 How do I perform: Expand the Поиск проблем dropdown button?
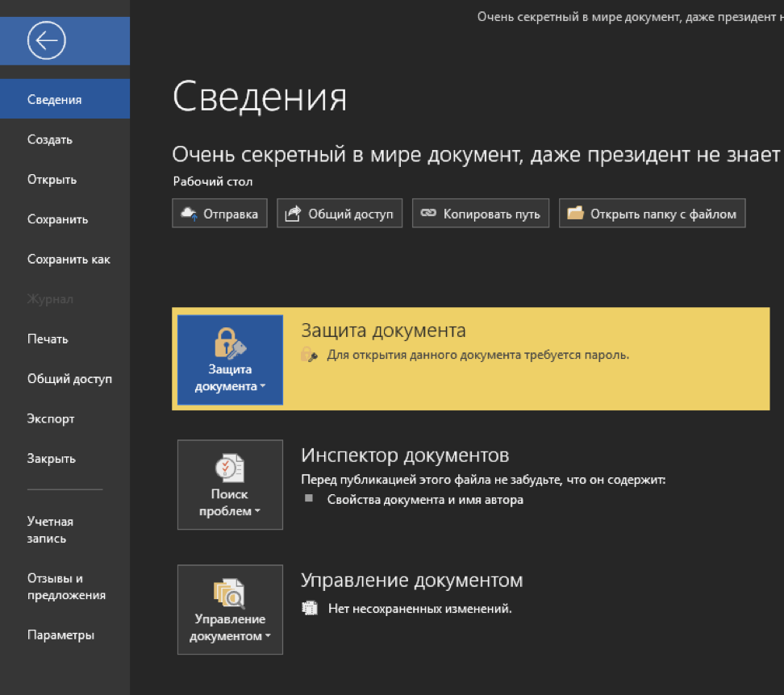[230, 485]
